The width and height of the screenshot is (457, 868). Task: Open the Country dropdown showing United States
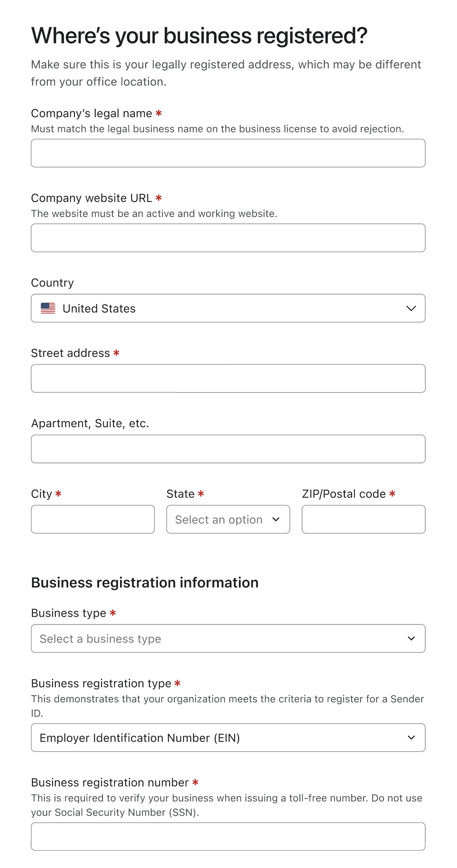click(x=228, y=308)
